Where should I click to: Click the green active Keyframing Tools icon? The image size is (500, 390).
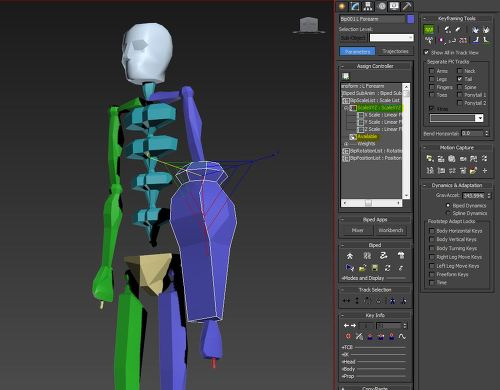[x=429, y=30]
